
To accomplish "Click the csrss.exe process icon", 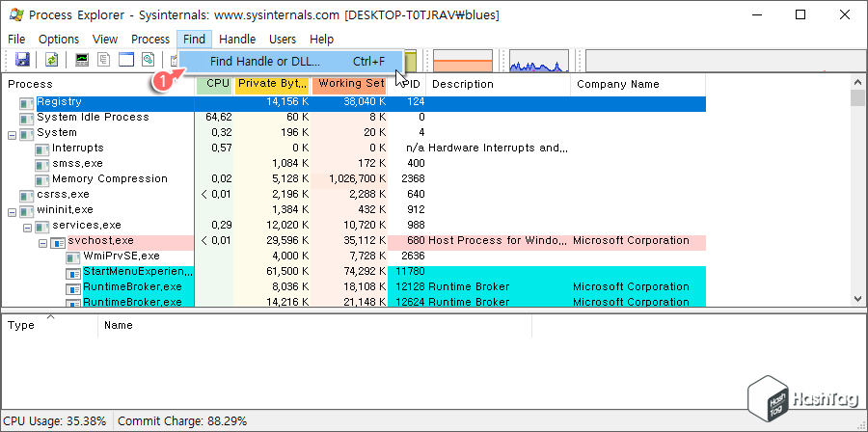I will pos(27,196).
